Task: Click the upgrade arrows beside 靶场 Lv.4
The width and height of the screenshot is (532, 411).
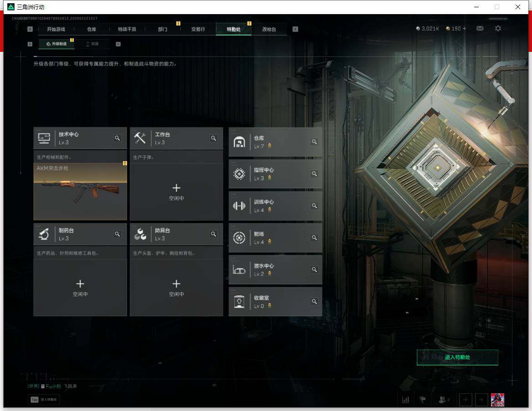Action: 270,241
